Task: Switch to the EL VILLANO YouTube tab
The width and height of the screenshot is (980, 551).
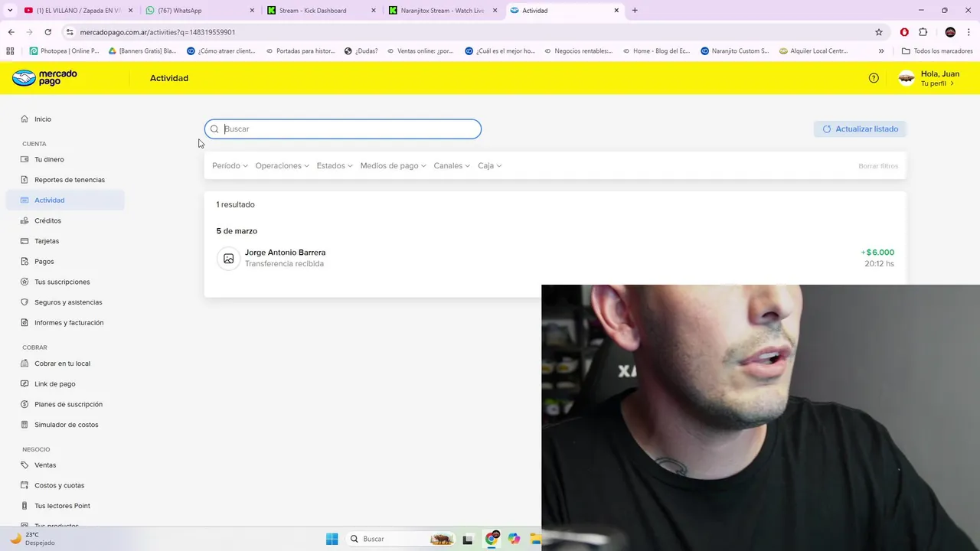Action: coord(78,11)
